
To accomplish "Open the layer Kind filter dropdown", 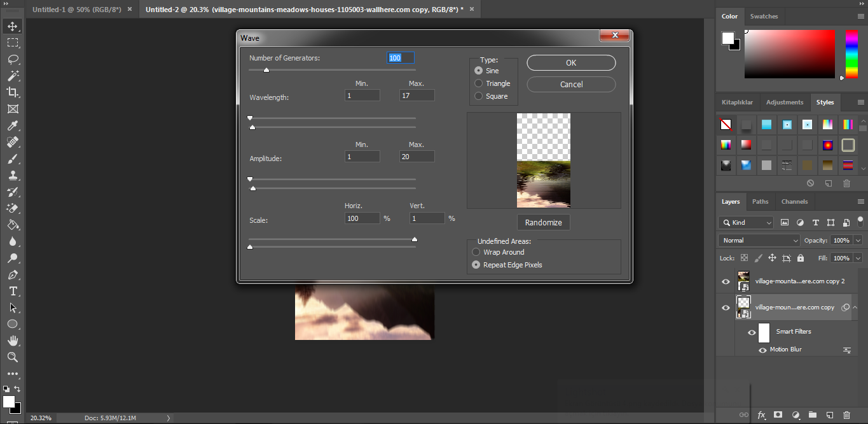I will pyautogui.click(x=746, y=223).
